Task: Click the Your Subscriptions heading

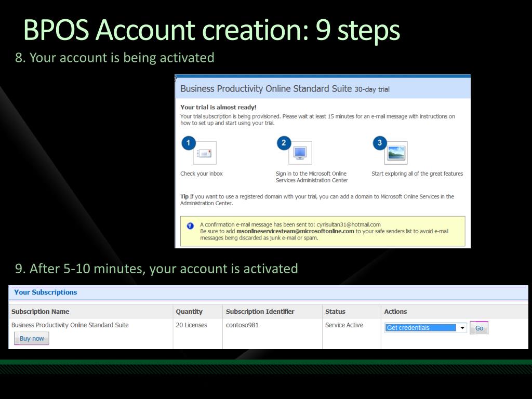Action: click(46, 292)
